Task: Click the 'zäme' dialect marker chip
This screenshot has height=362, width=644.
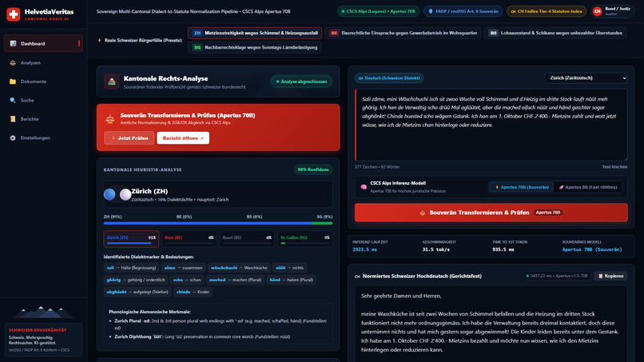Action: tap(183, 268)
